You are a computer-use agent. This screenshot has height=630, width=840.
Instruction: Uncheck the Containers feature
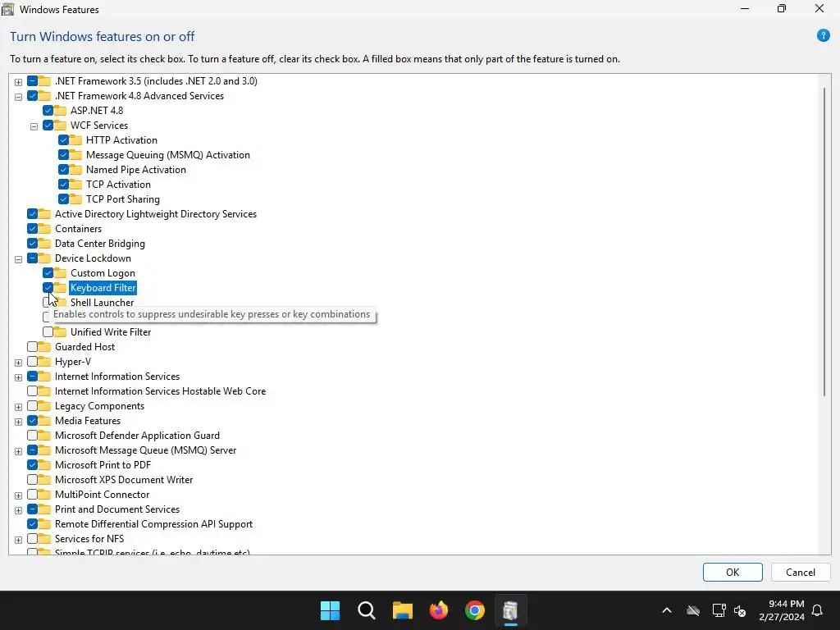coord(32,229)
